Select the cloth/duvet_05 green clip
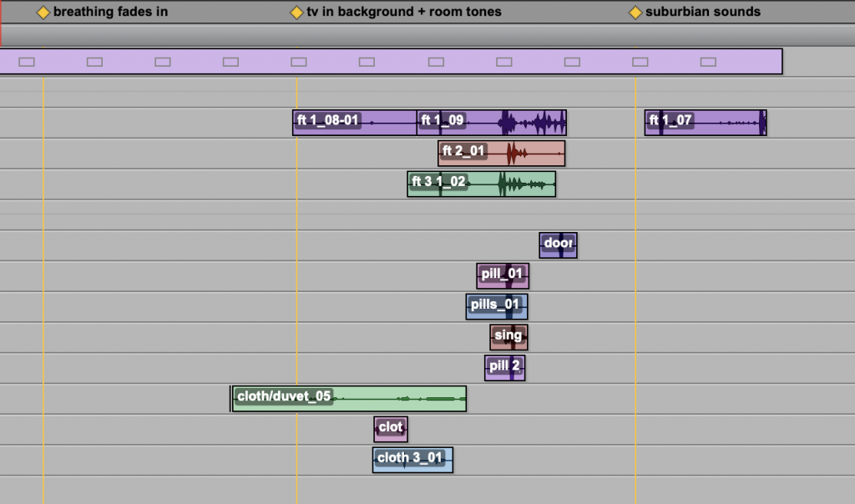The height and width of the screenshot is (504, 855). 349,398
